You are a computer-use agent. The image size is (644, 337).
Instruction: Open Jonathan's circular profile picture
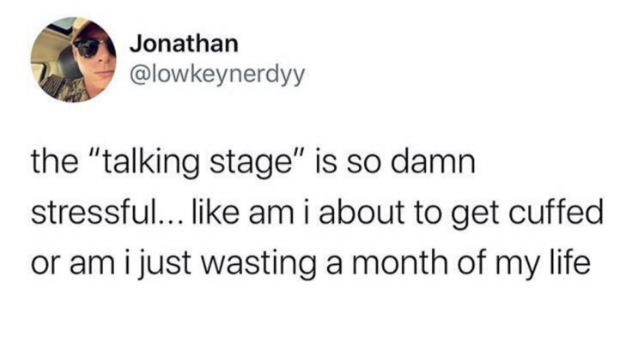(74, 59)
